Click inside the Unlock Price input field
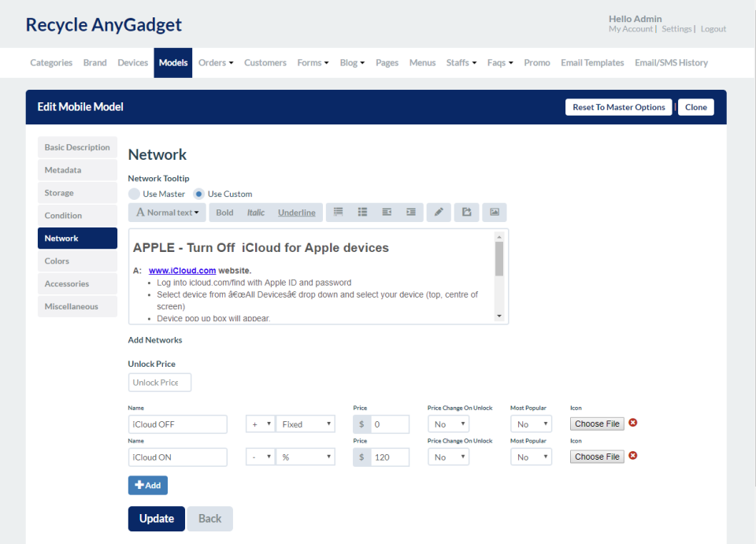This screenshot has width=756, height=544. coord(159,382)
